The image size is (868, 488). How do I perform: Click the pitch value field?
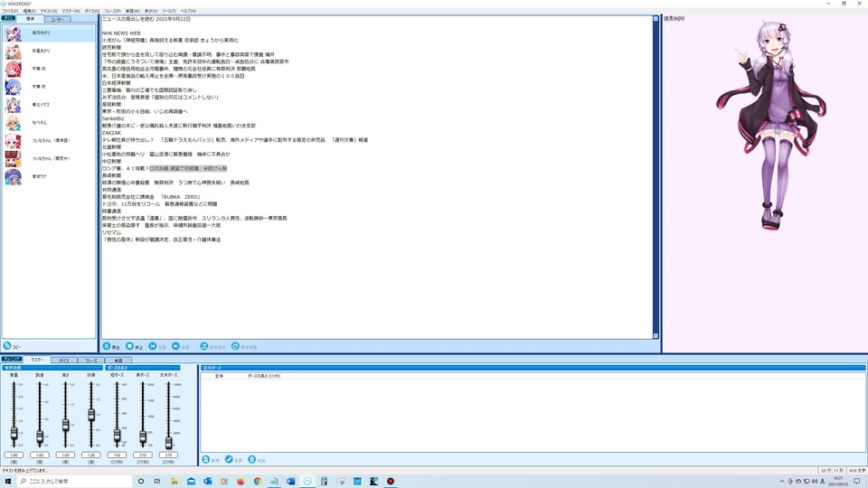coord(65,455)
